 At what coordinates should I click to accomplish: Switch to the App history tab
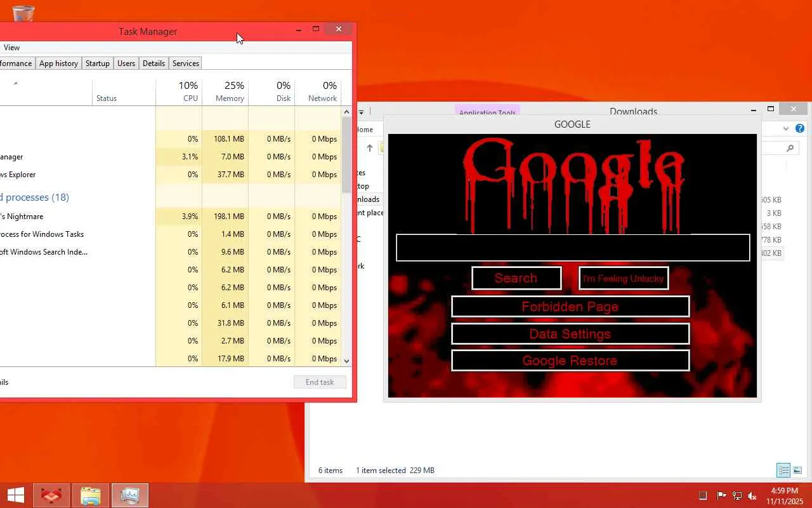coord(58,63)
